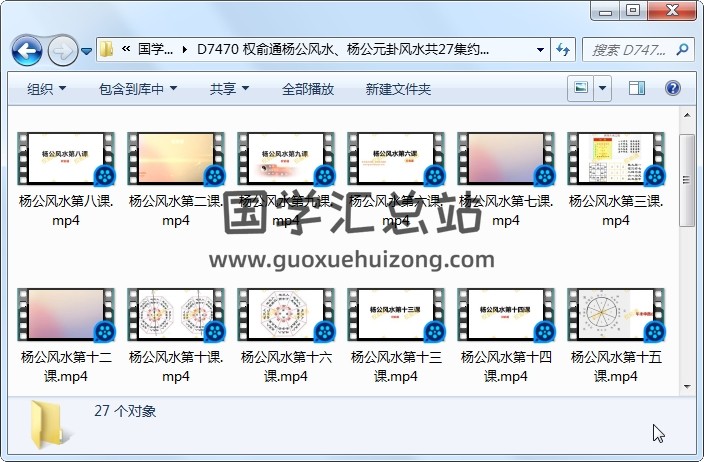Refresh the folder view
Viewport: 704px width, 462px height.
[x=563, y=49]
